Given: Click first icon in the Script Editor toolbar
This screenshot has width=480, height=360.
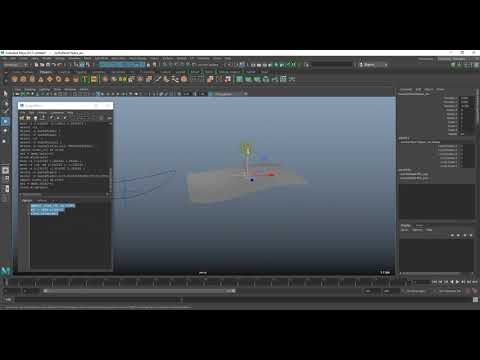Looking at the screenshot, I should (22, 118).
